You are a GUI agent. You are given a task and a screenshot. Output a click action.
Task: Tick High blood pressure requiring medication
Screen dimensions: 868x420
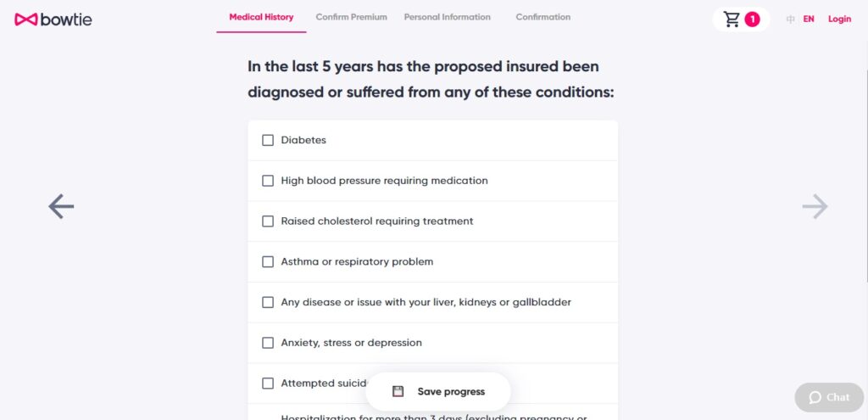click(268, 181)
